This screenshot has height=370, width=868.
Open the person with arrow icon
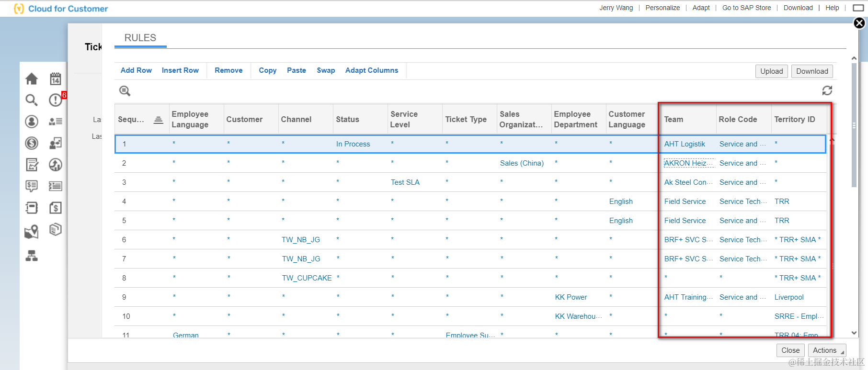coord(56,143)
